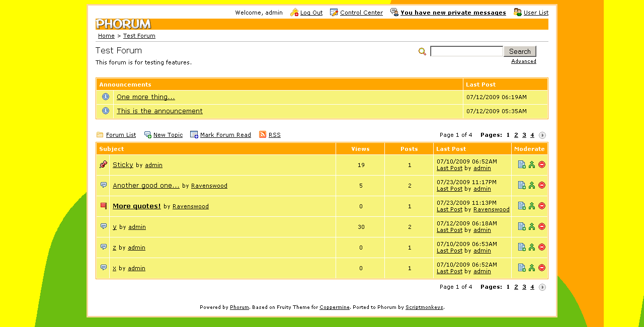This screenshot has width=644, height=327.
Task: Open the 'Sticky' topic
Action: tap(123, 165)
